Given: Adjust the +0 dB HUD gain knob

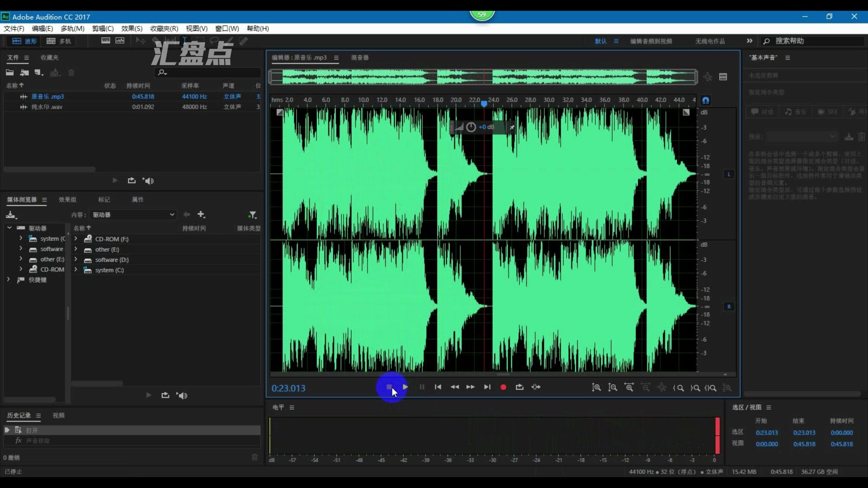Looking at the screenshot, I should [x=471, y=127].
